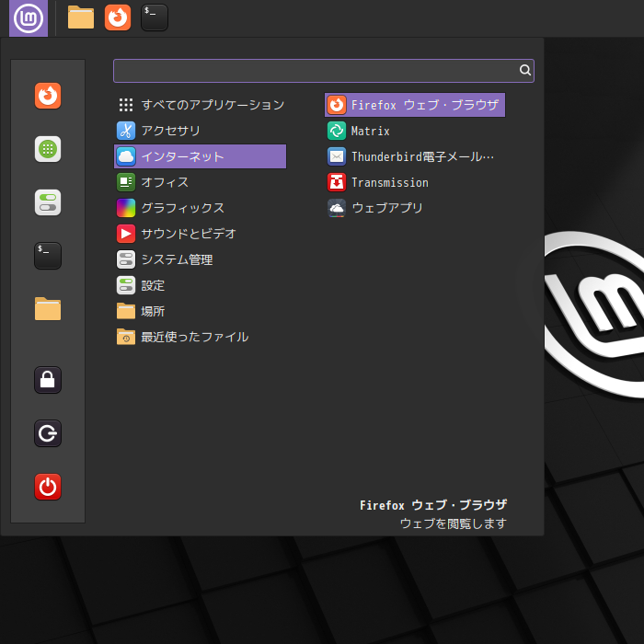644x644 pixels.
Task: Open 最近使ったファイル recent files
Action: [x=200, y=338]
